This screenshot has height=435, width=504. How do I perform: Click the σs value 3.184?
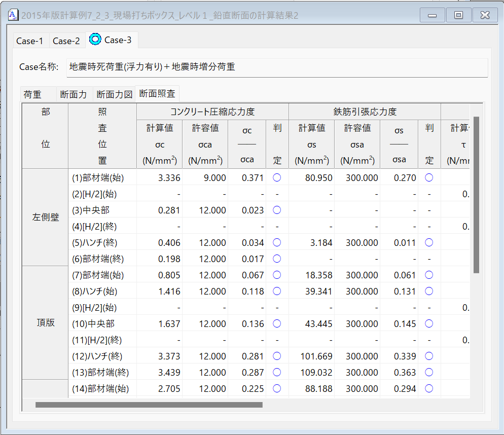[321, 242]
